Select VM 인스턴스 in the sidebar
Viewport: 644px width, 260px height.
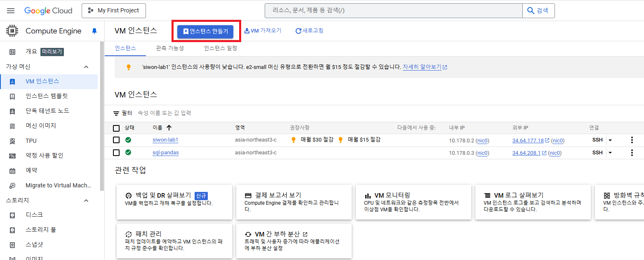49,81
